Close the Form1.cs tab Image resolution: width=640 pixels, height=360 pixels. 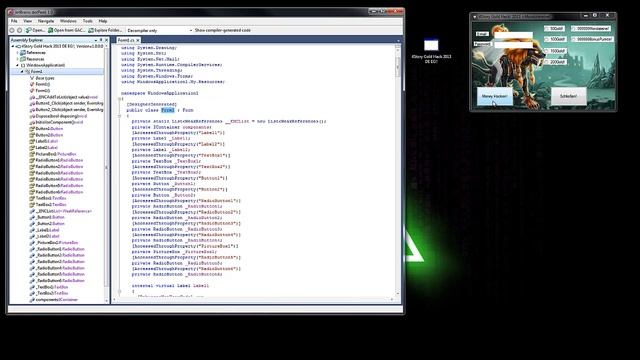(138, 40)
